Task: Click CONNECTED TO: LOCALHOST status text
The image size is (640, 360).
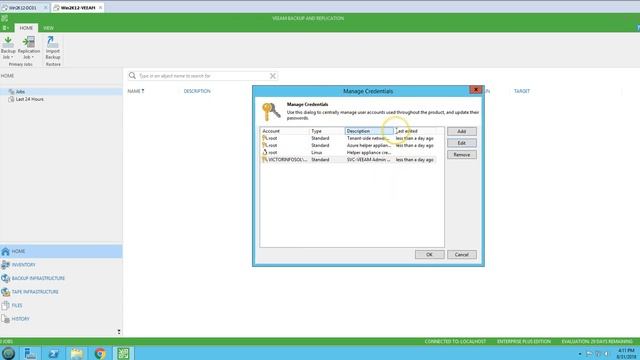Action: tap(455, 341)
